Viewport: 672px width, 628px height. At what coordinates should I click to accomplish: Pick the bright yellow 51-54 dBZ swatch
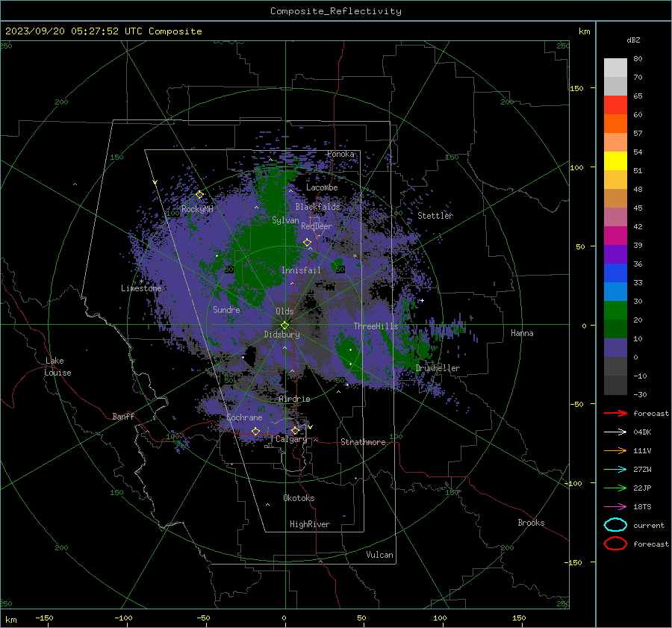pos(615,161)
